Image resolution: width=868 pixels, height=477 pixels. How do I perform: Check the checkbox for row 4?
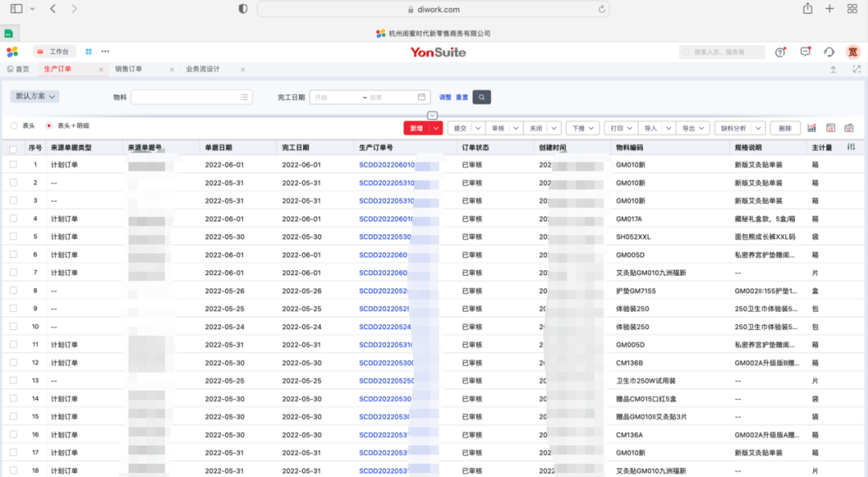[x=14, y=218]
